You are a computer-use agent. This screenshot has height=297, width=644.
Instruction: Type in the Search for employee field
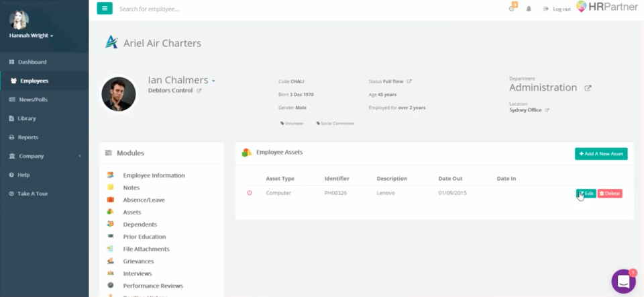pyautogui.click(x=201, y=9)
